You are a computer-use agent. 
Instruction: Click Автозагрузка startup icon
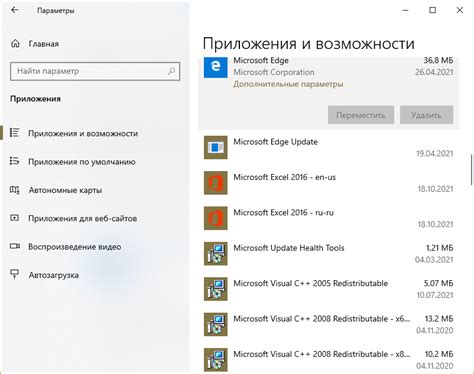tap(14, 274)
